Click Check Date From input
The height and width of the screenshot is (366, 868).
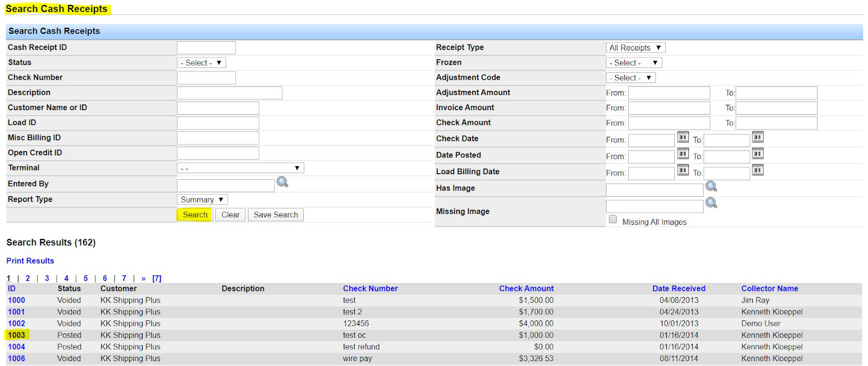tap(652, 140)
